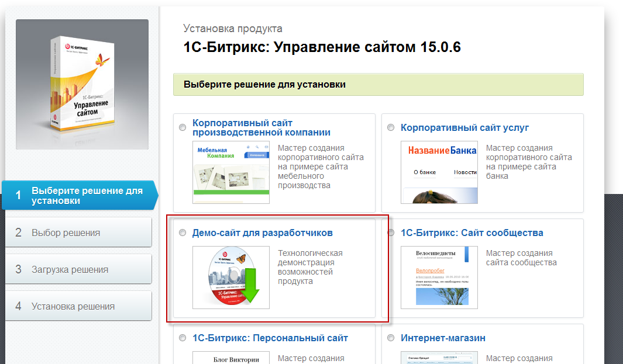Click the Велосипедисты community site thumbnail
This screenshot has height=364, width=623.
coord(439,278)
